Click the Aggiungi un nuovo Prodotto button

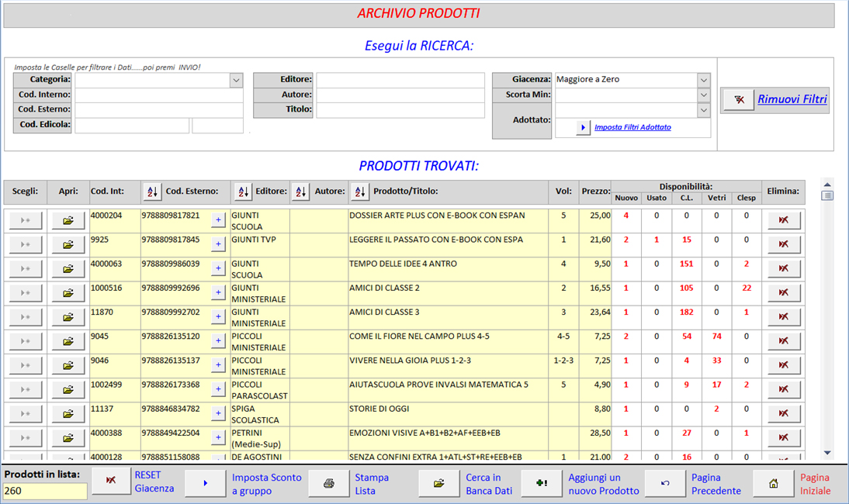(x=542, y=483)
